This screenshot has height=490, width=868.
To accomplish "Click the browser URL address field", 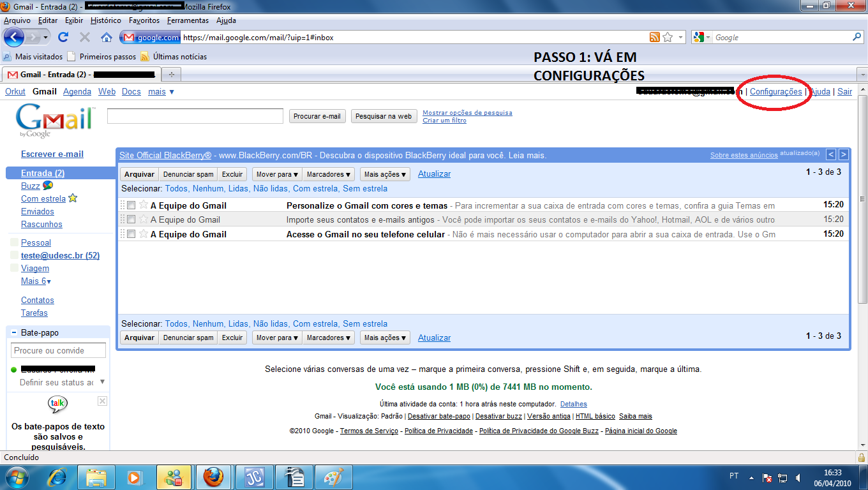I will [414, 37].
